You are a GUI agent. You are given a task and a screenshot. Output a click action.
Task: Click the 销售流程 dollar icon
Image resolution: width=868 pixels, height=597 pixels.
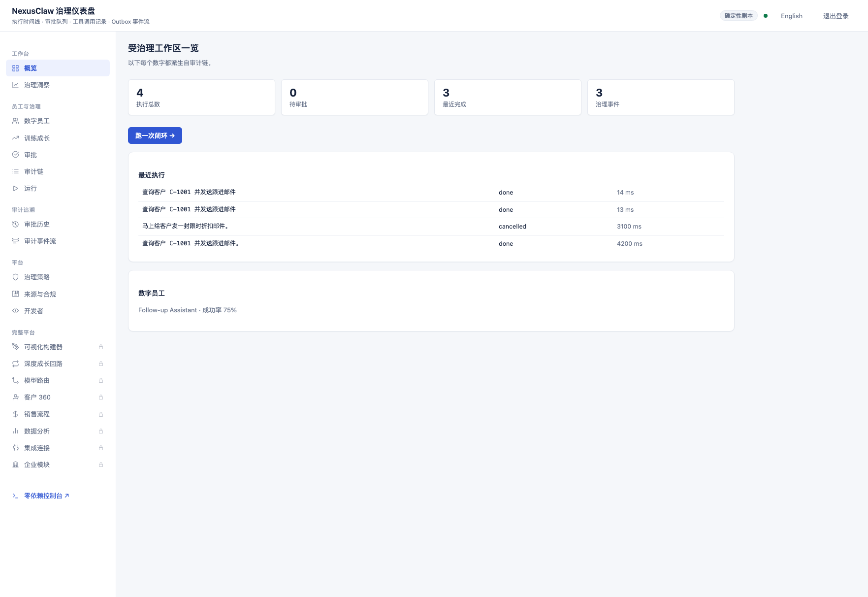click(x=15, y=414)
